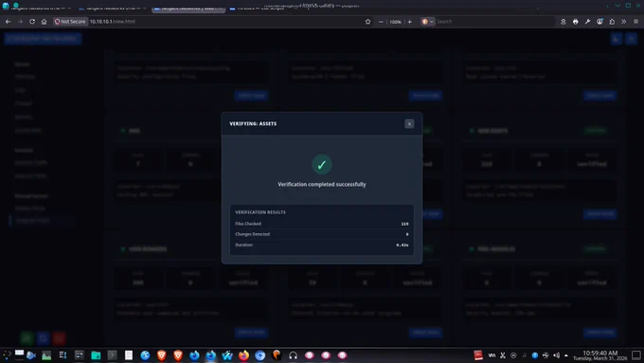Launch the system monitor taskbar icon
Screen dimensions: 644x363
[x=46, y=355]
